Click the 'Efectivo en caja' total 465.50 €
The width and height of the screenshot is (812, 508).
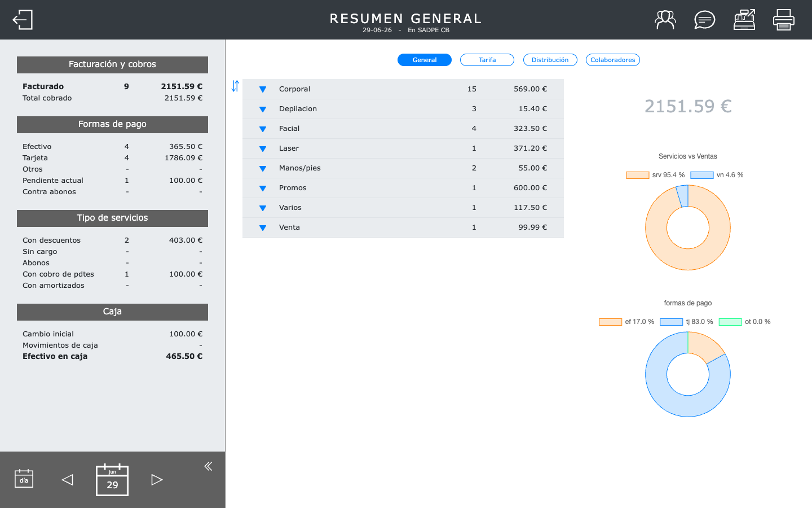184,356
